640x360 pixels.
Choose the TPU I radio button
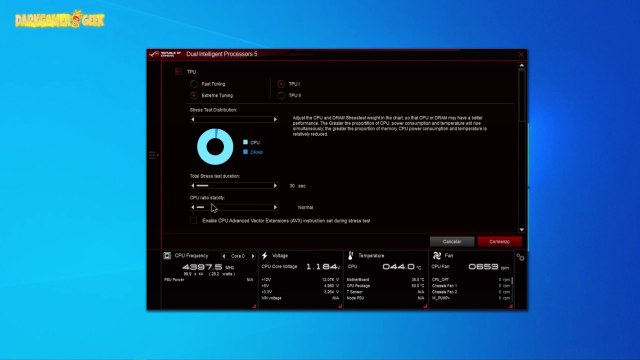pyautogui.click(x=281, y=84)
